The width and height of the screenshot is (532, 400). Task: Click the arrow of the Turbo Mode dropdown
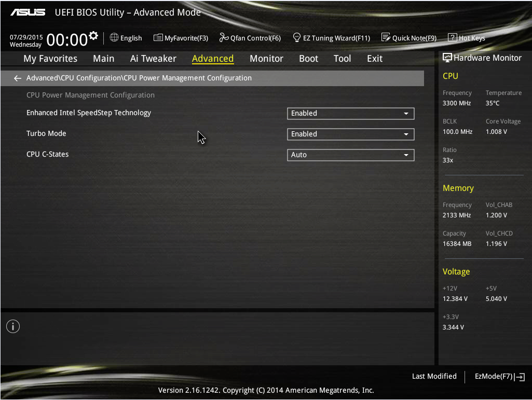click(406, 134)
